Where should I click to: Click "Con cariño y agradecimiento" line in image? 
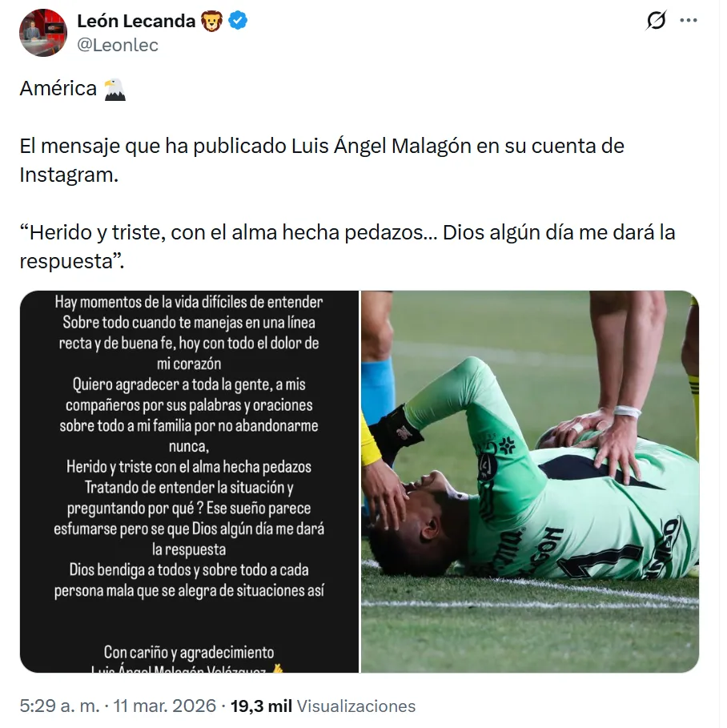click(189, 652)
